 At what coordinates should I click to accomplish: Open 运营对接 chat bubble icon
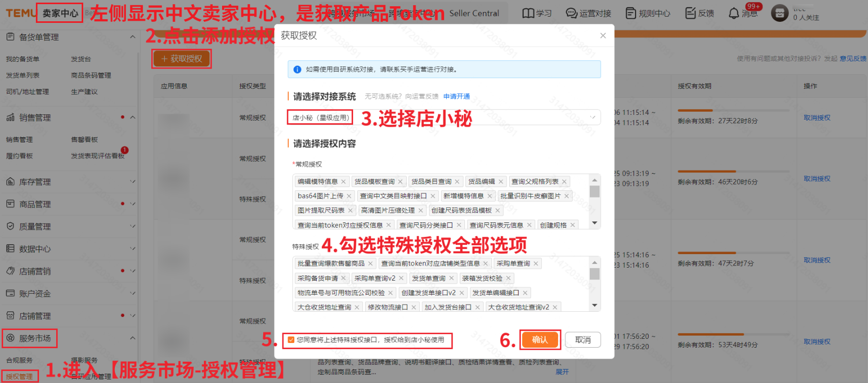tap(572, 13)
